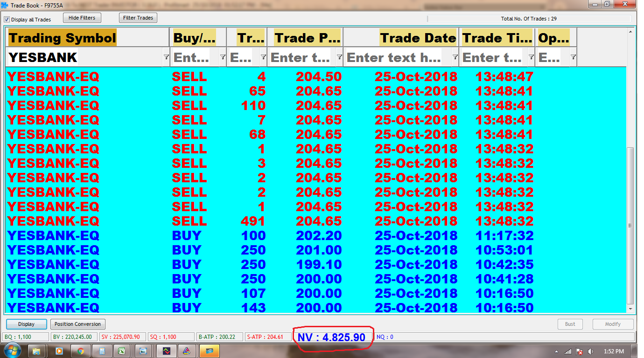Image resolution: width=644 pixels, height=358 pixels.
Task: Open the trade quantity column filter dropdown
Action: [x=263, y=57]
